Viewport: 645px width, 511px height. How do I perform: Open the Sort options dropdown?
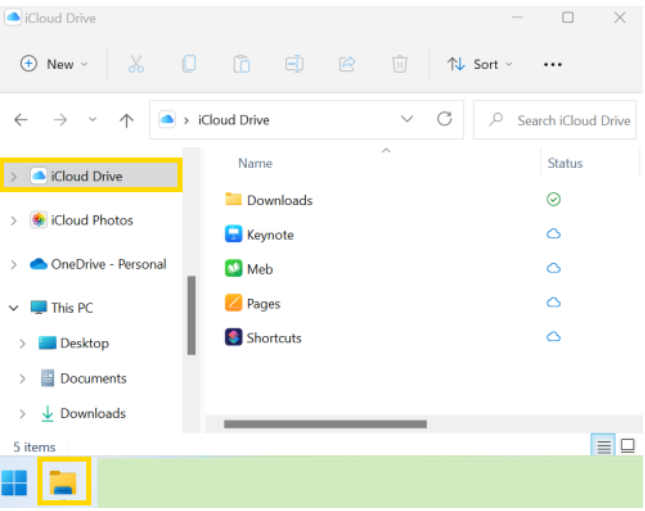[x=480, y=64]
